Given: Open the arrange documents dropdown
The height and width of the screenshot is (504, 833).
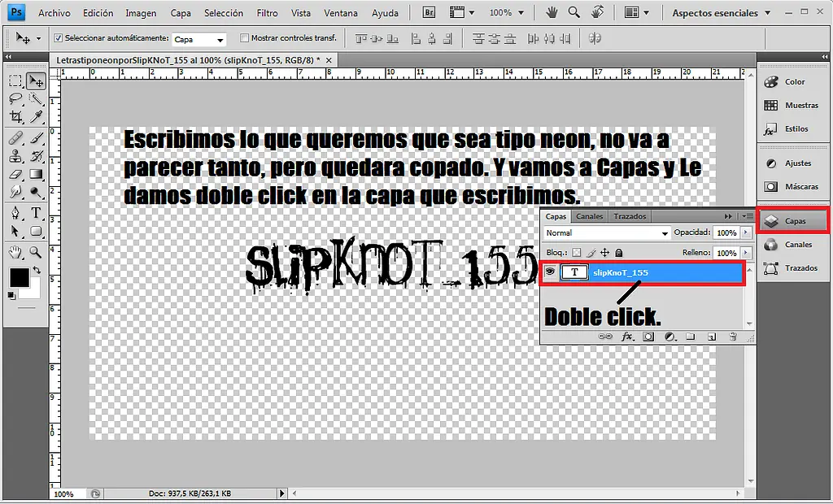Looking at the screenshot, I should click(636, 12).
